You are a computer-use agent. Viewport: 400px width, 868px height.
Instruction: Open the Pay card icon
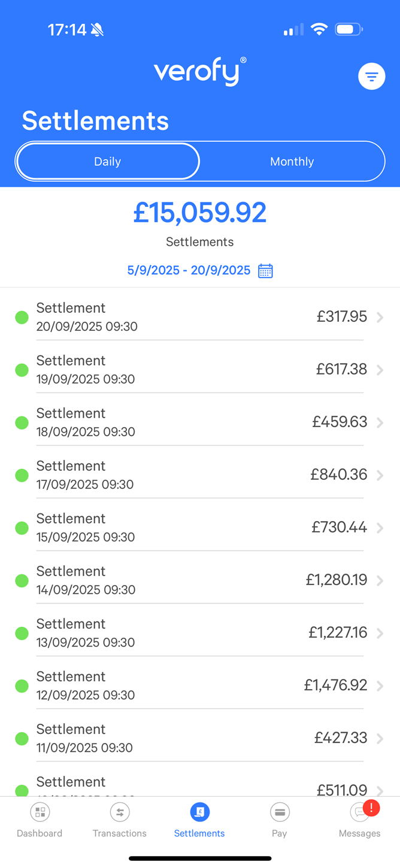[x=280, y=812]
